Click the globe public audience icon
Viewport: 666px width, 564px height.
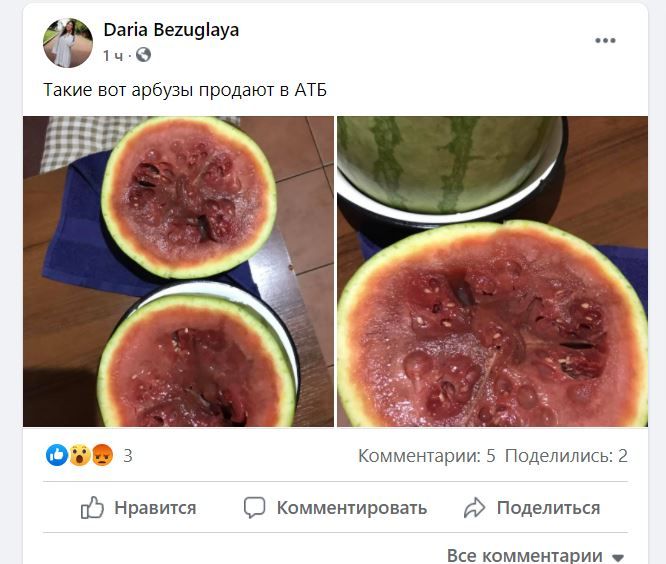144,55
